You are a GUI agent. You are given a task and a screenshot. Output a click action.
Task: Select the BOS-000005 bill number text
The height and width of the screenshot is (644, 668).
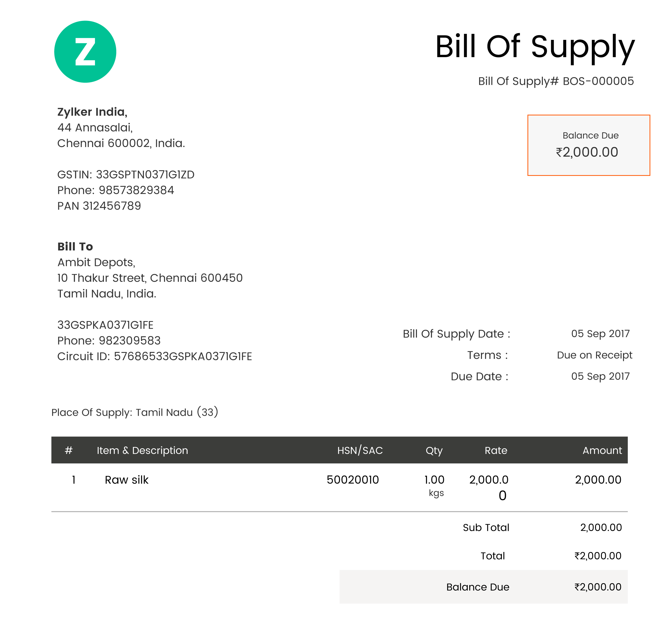[x=598, y=81]
